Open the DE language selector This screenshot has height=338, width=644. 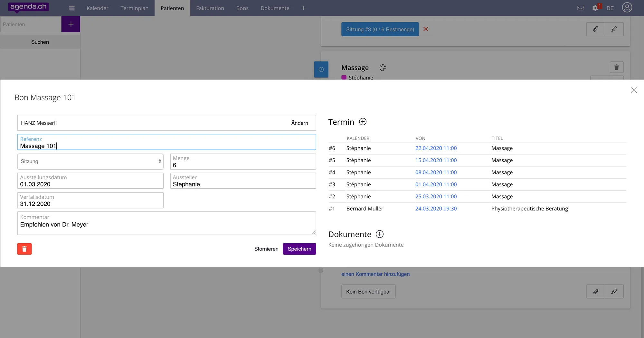[610, 8]
